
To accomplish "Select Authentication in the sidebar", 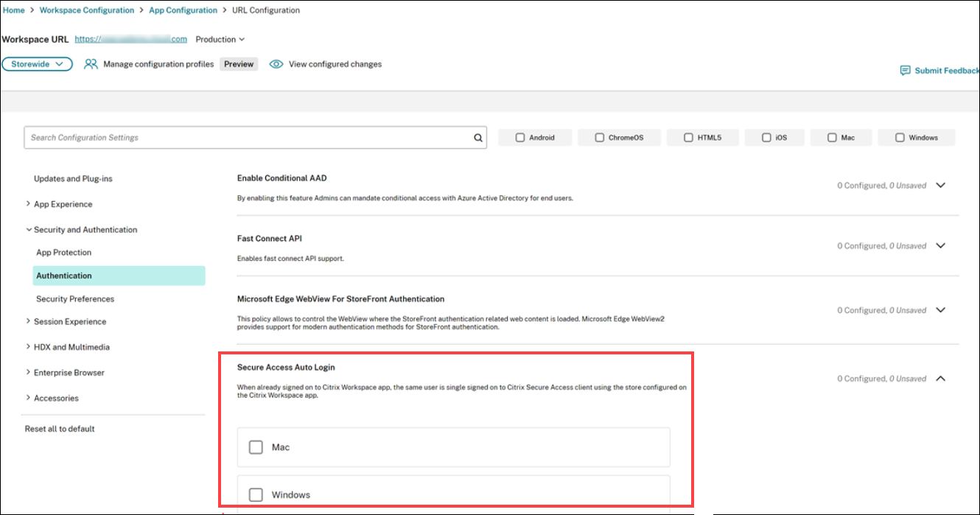I will [64, 276].
